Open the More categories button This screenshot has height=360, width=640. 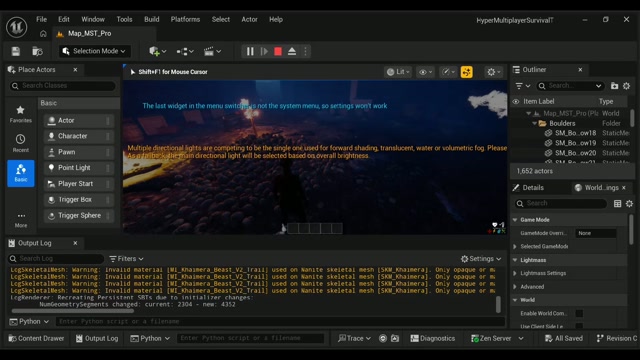(x=21, y=220)
